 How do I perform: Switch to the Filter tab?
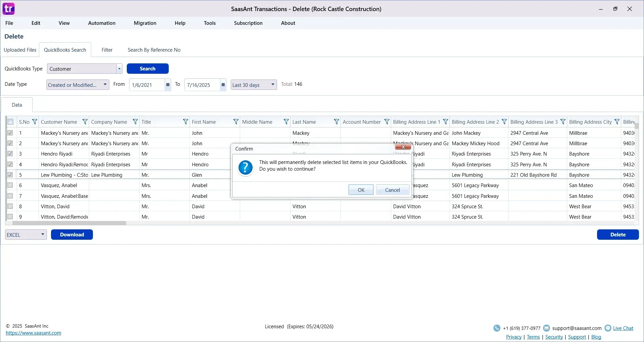tap(107, 50)
